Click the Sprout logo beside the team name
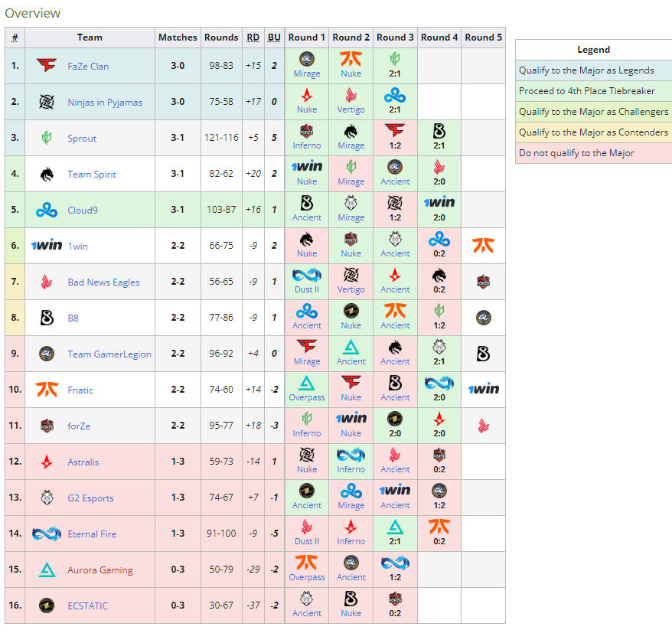This screenshot has width=672, height=630. tap(47, 139)
